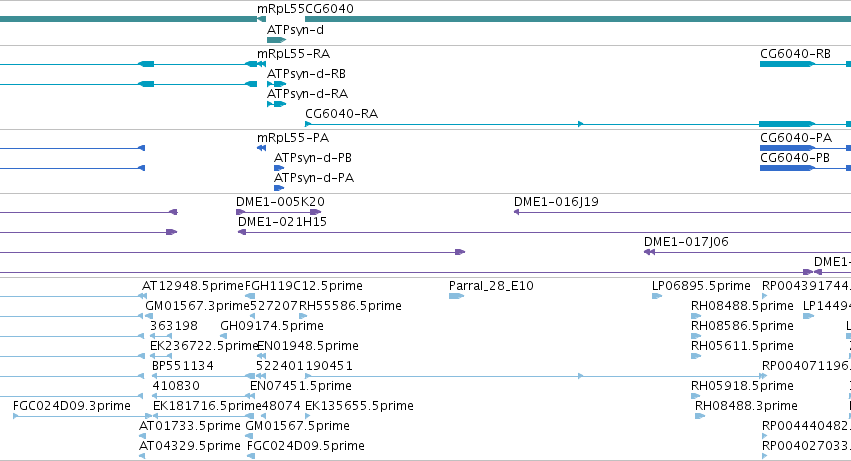This screenshot has height=461, width=851.
Task: Click the ATPsyn-d gene arrow glyph
Action: (x=276, y=40)
